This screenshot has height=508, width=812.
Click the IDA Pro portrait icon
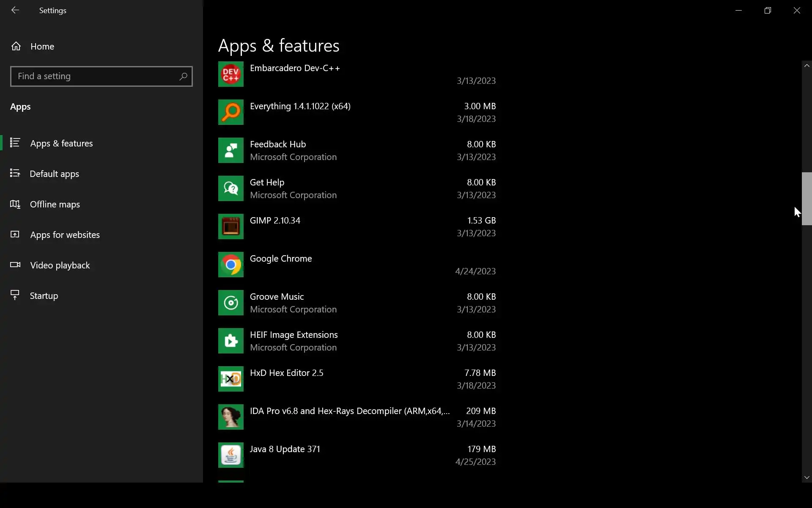coord(230,417)
